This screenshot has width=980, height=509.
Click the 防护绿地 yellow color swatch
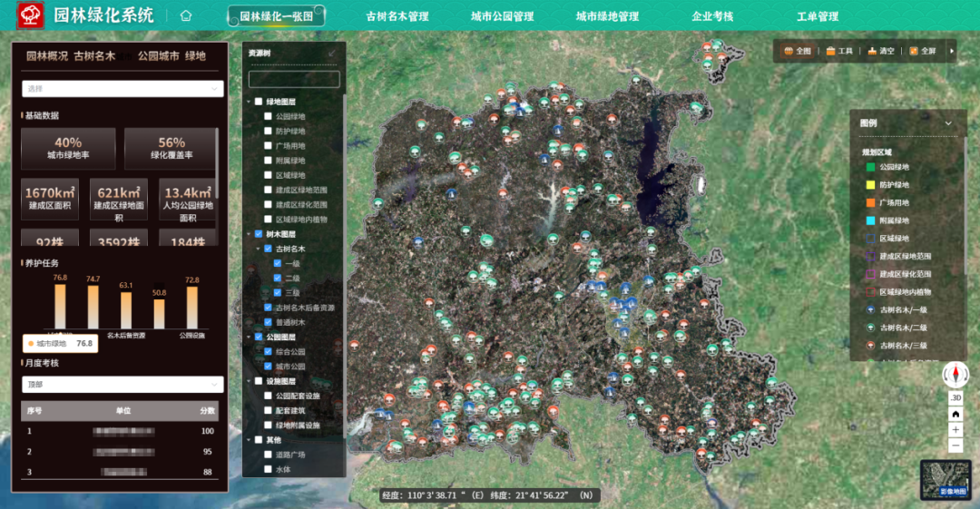pyautogui.click(x=870, y=184)
